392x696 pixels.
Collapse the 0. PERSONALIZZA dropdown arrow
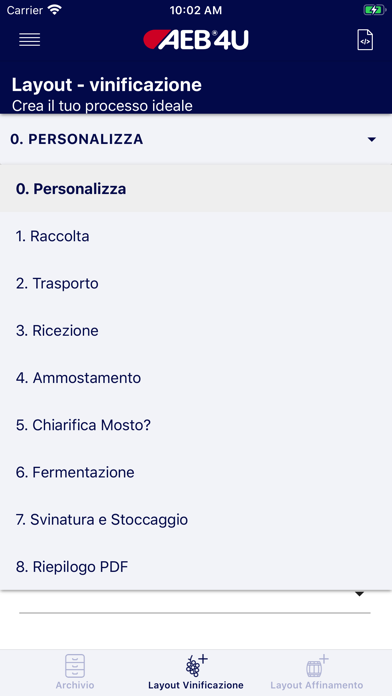372,140
